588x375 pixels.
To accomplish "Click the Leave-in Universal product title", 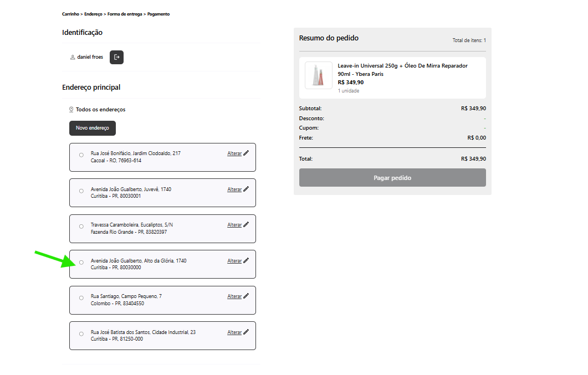I will [402, 70].
